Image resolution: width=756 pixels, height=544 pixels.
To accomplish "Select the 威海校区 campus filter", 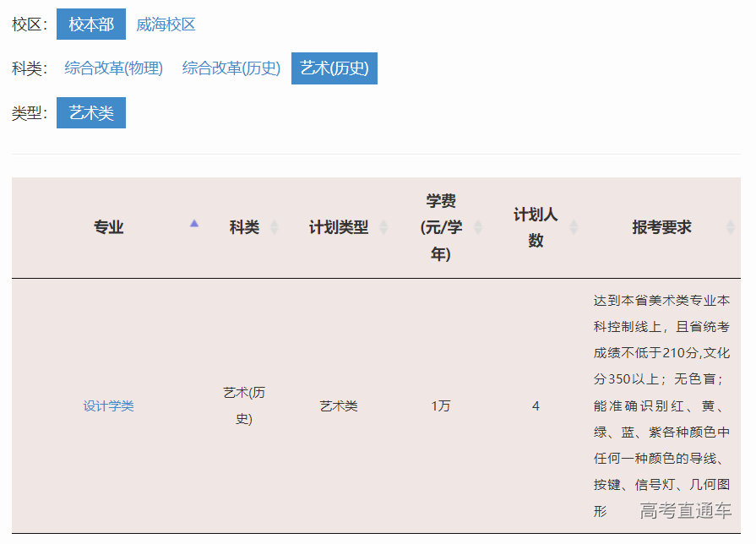I will pos(167,24).
